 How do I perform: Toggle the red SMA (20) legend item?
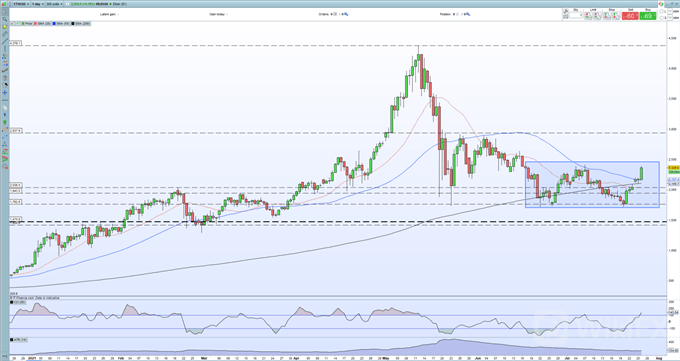pyautogui.click(x=42, y=23)
